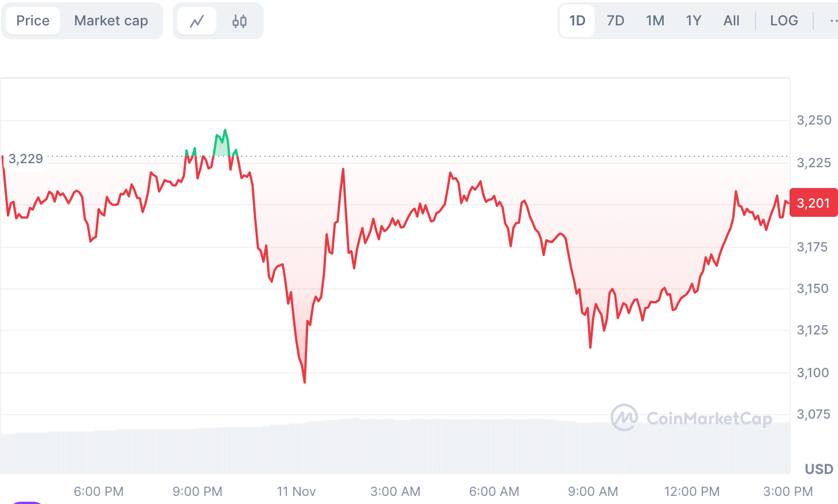Click the CoinMarketCap watermark logo icon

(x=624, y=418)
